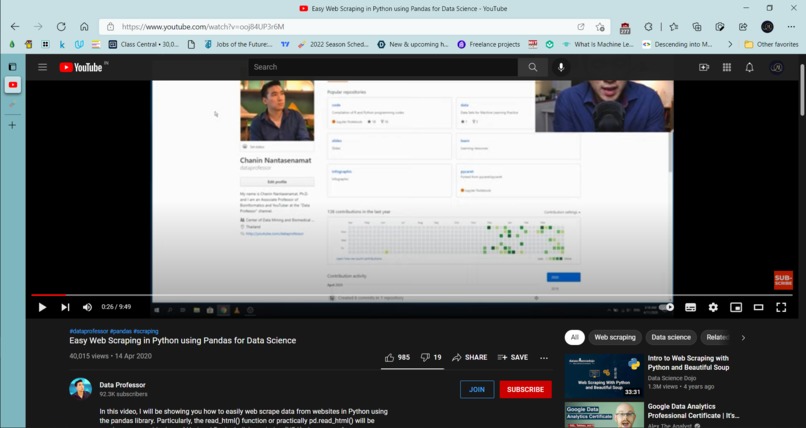Open vertical tabs panel icon
The height and width of the screenshot is (428, 806).
12,67
